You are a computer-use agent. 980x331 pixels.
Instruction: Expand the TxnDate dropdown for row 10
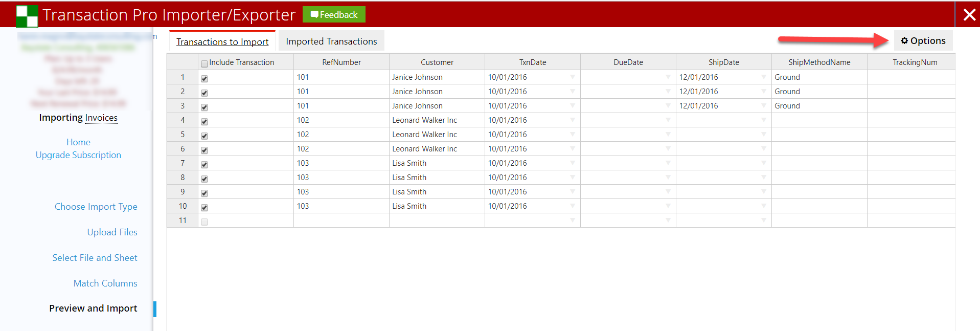pos(572,206)
